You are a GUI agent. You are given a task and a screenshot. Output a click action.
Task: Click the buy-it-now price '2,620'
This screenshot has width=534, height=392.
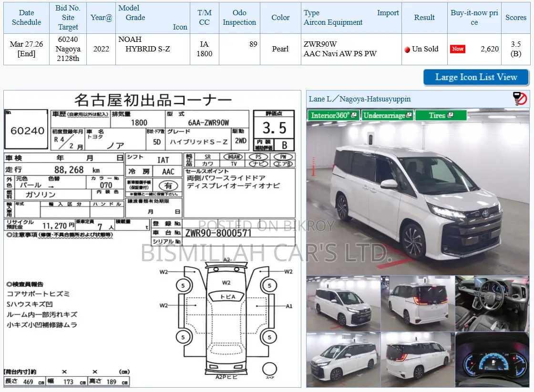click(x=489, y=49)
